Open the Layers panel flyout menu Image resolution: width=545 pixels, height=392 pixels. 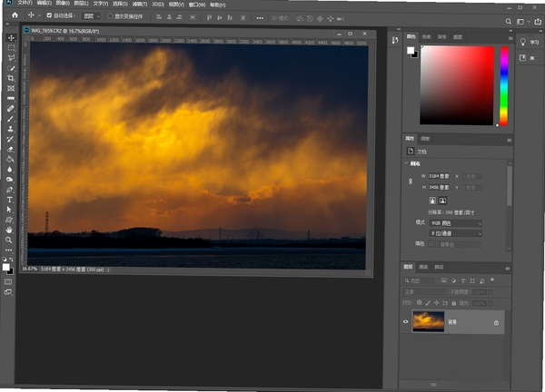(x=508, y=269)
